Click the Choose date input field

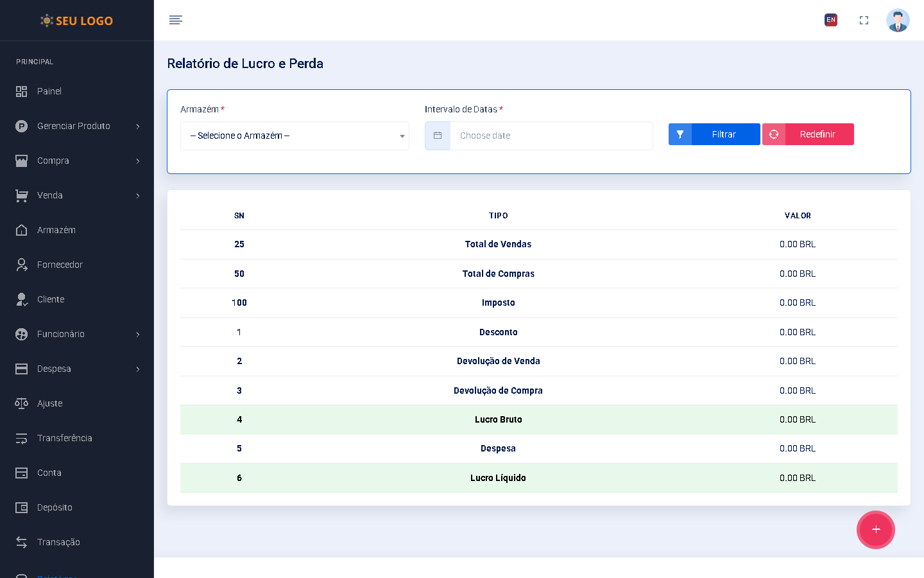[551, 136]
